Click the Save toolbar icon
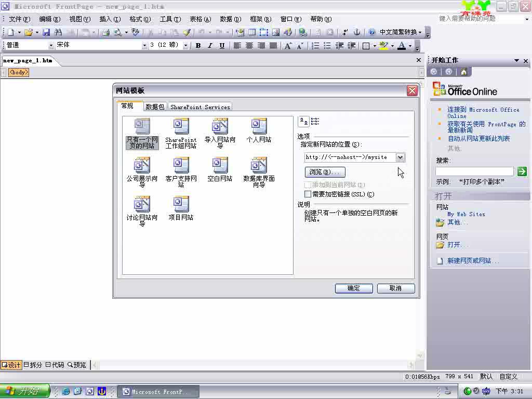 point(46,32)
